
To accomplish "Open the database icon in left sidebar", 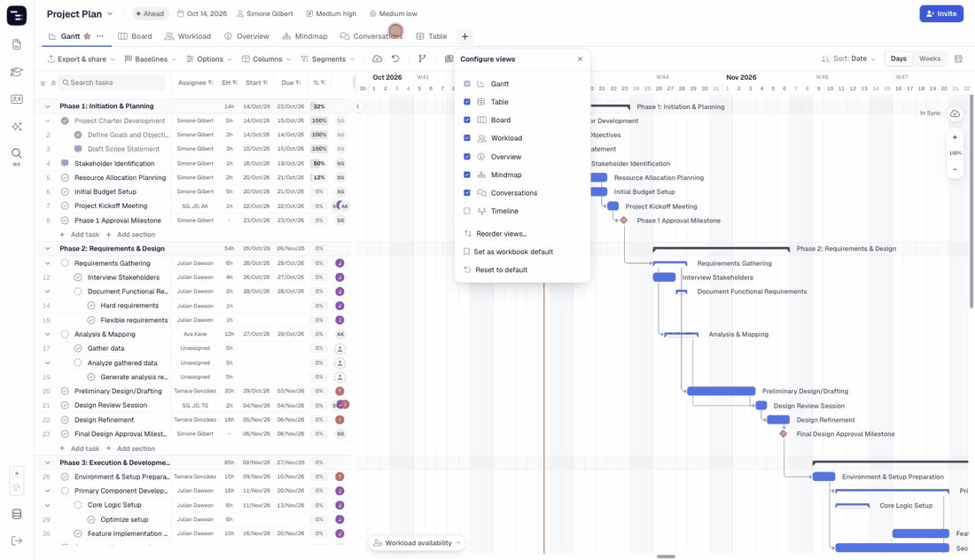I will pyautogui.click(x=17, y=514).
